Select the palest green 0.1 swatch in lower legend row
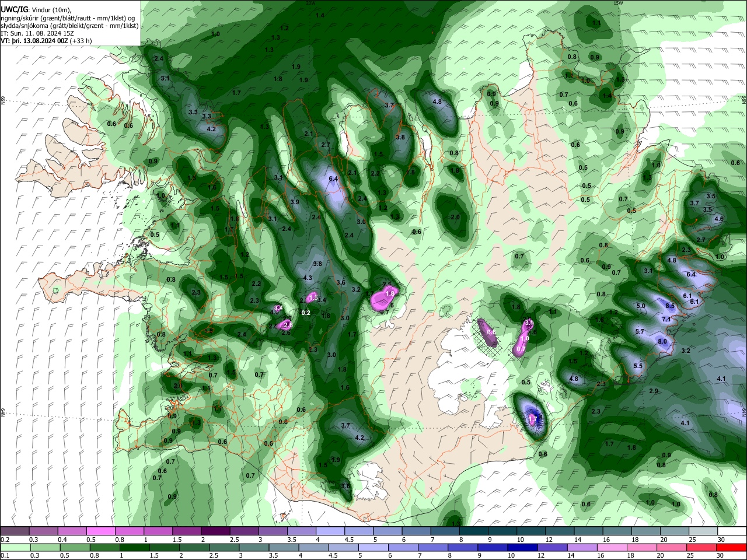 coord(15,547)
